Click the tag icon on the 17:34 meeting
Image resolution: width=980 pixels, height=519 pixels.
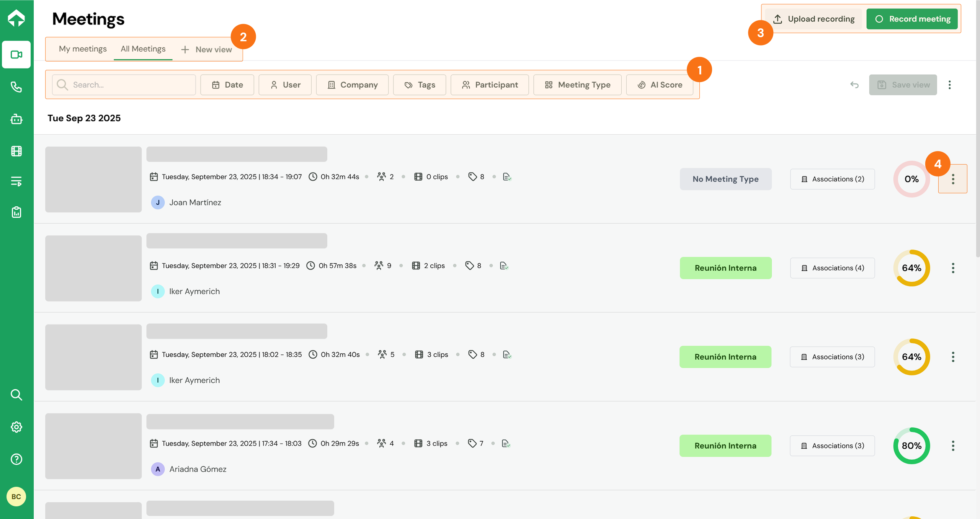pyautogui.click(x=472, y=443)
